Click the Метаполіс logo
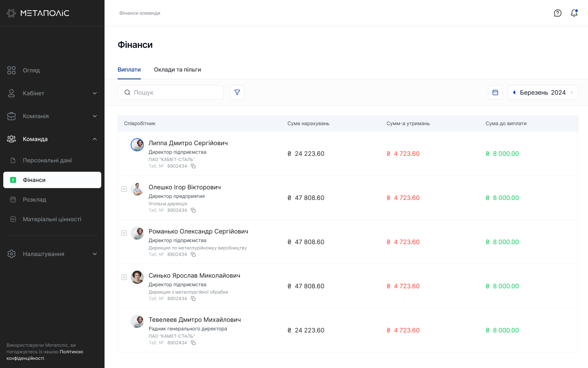 coord(38,13)
